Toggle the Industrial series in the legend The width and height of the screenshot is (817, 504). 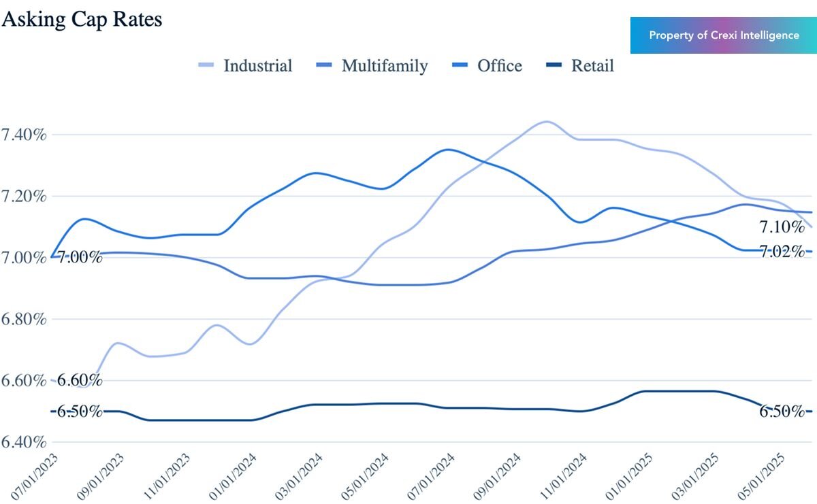point(246,66)
